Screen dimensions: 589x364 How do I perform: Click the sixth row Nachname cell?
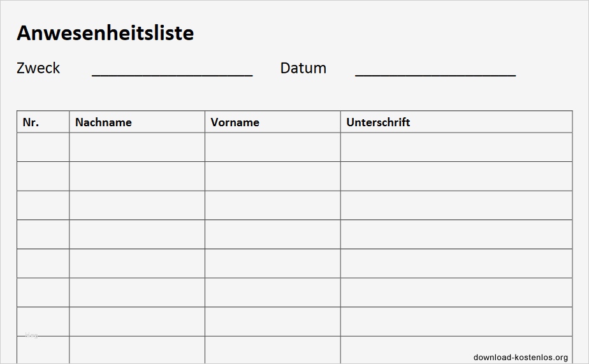click(x=137, y=293)
